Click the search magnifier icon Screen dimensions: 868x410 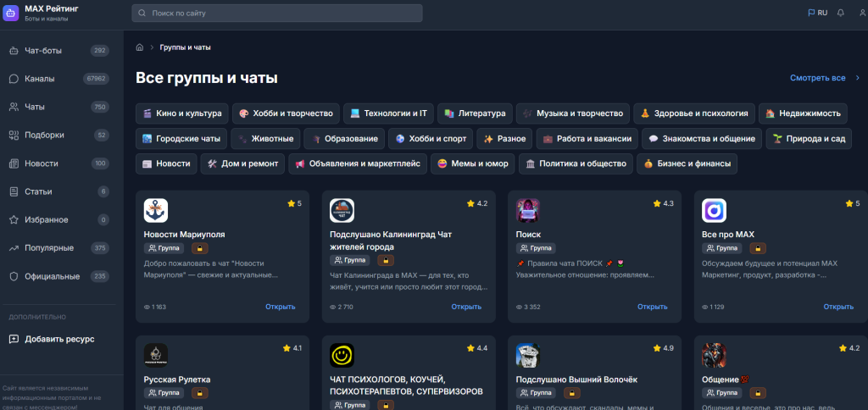click(142, 13)
